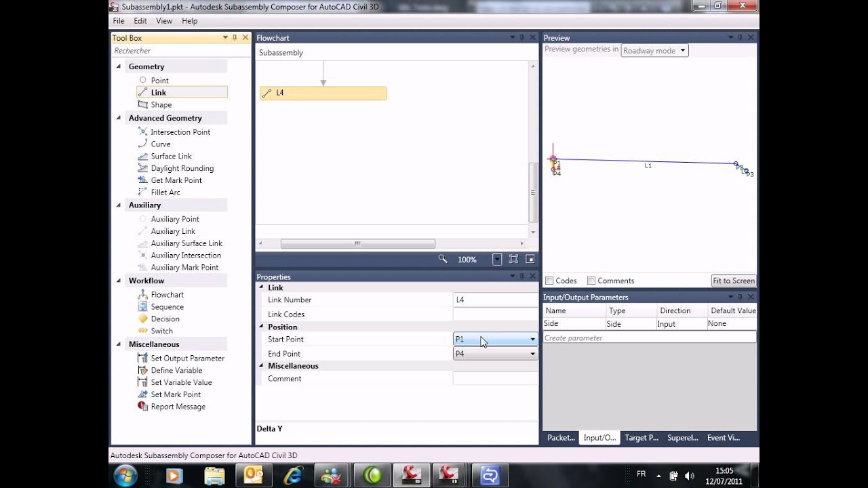This screenshot has width=868, height=488.
Task: Select the Get Mark Point tool
Action: tap(176, 180)
